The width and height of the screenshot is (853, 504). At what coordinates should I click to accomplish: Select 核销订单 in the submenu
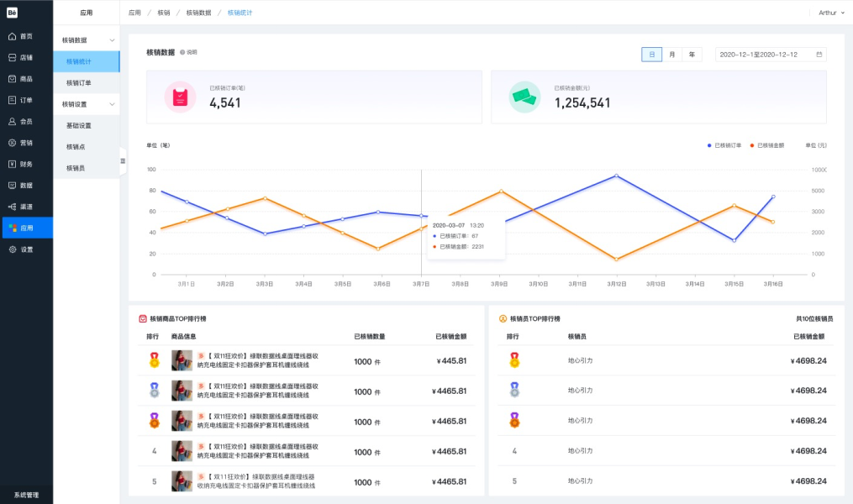coord(79,83)
